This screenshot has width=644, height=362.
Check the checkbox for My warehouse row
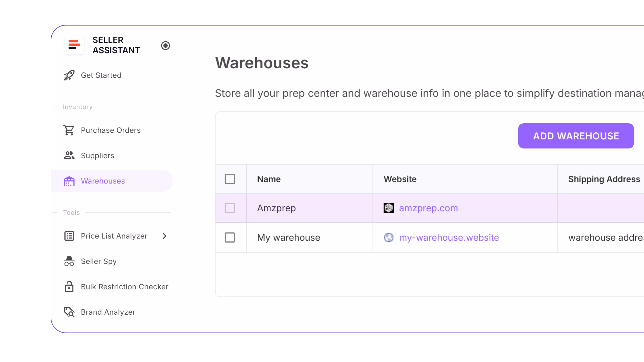(x=230, y=238)
